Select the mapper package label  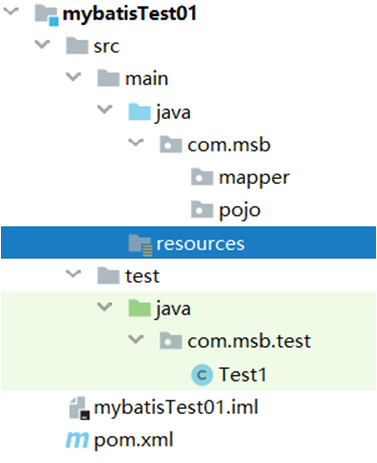[x=254, y=179]
